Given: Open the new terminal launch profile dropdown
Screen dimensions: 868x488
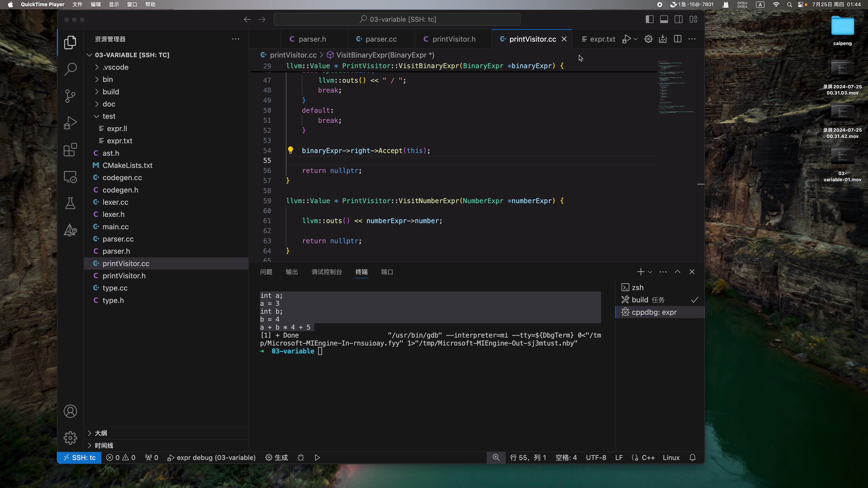Looking at the screenshot, I should 650,272.
